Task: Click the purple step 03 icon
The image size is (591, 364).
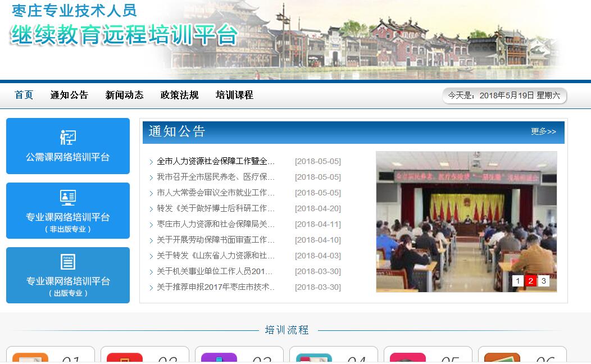Action: (219, 359)
